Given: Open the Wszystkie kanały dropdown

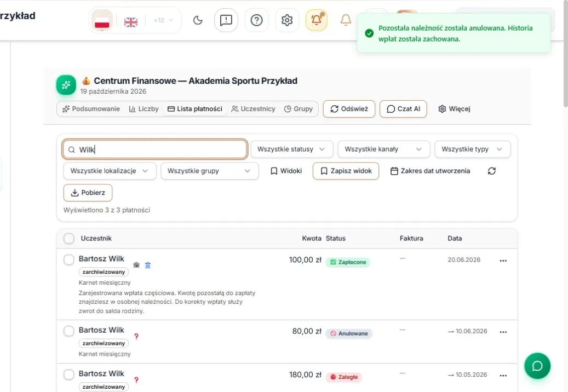Looking at the screenshot, I should (383, 149).
